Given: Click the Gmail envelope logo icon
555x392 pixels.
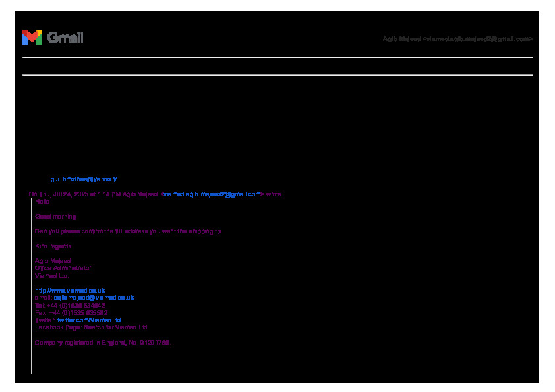Looking at the screenshot, I should pos(32,38).
